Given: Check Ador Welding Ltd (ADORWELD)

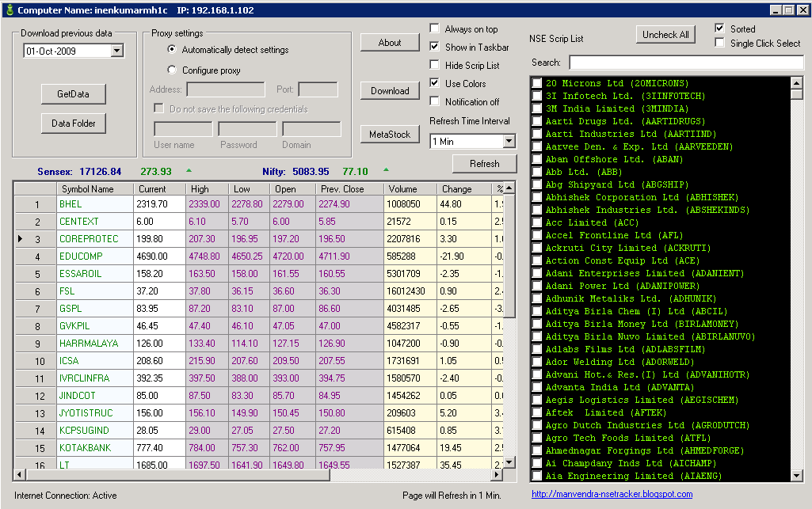Looking at the screenshot, I should coord(537,362).
